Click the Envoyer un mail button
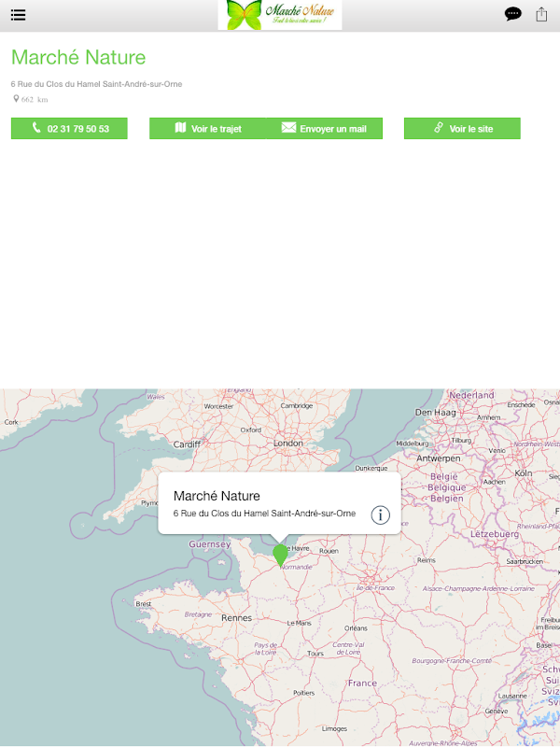 pos(324,129)
